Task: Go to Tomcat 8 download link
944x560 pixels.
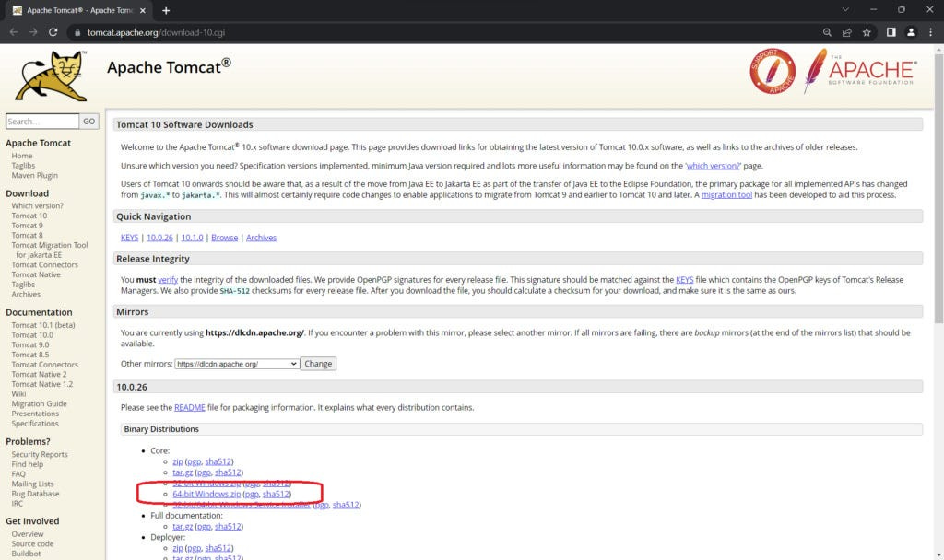Action: 27,235
